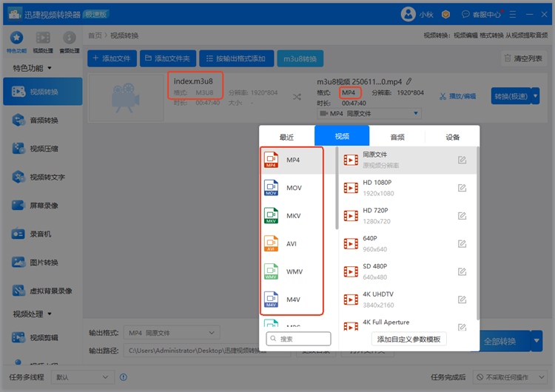
Task: Open the MP4 同原文件 format dropdown
Action: [369, 114]
